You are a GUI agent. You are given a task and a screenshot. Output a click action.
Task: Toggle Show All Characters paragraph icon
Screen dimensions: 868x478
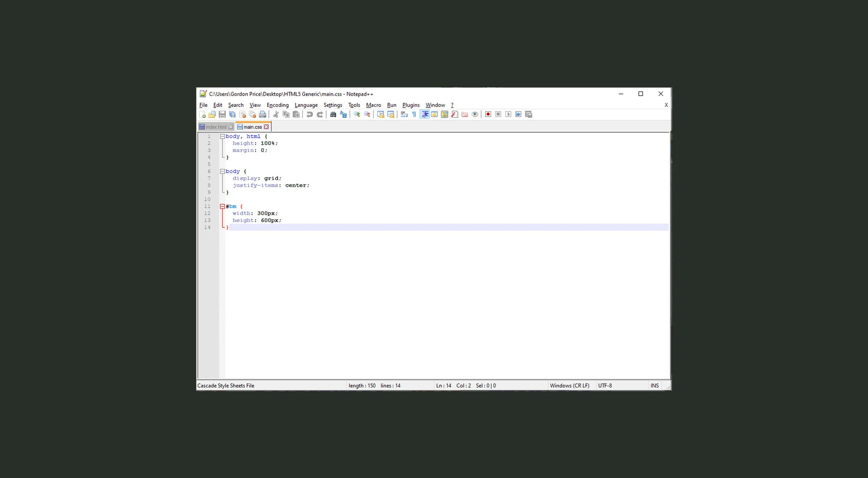(x=414, y=114)
